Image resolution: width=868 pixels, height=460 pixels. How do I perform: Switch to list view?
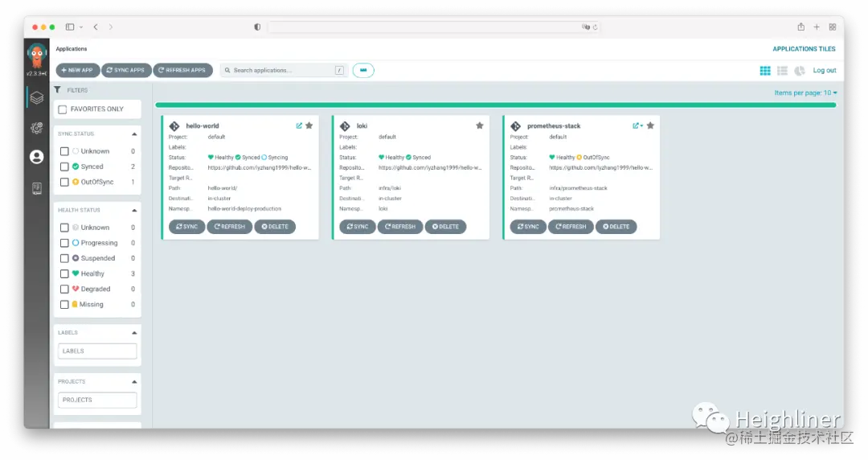[782, 71]
